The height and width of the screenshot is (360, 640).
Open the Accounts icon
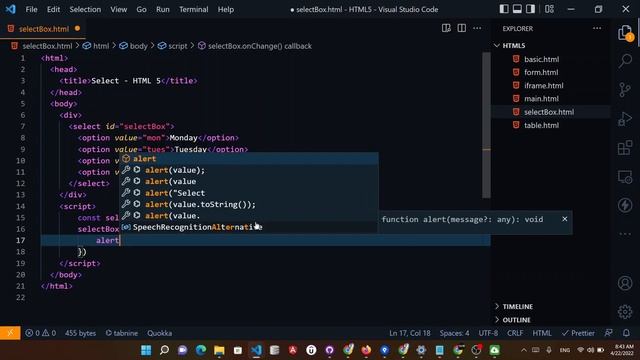click(625, 283)
